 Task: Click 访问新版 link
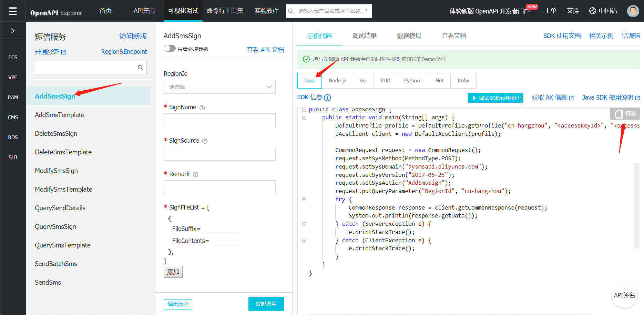coord(133,37)
